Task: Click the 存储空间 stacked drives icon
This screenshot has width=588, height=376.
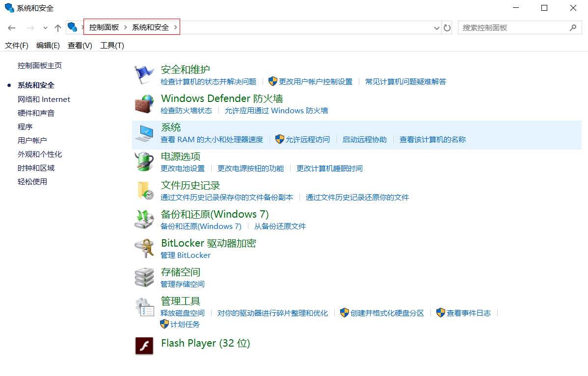Action: click(144, 277)
